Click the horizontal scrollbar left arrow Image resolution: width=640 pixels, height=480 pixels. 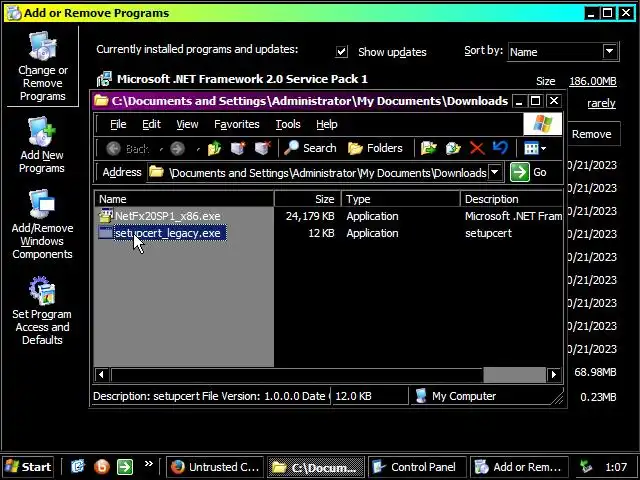[x=101, y=374]
